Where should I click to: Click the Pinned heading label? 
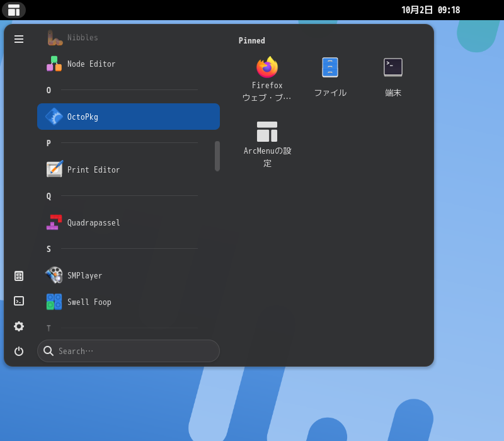(x=251, y=40)
